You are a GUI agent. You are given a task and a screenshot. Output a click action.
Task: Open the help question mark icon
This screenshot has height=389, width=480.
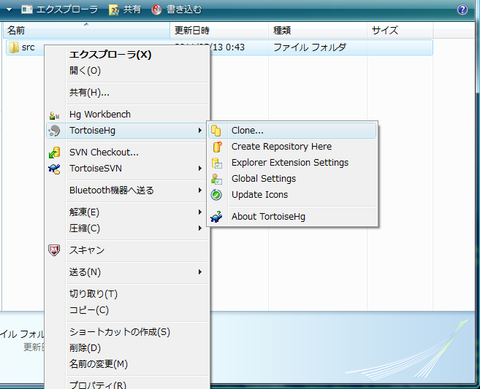click(x=462, y=10)
